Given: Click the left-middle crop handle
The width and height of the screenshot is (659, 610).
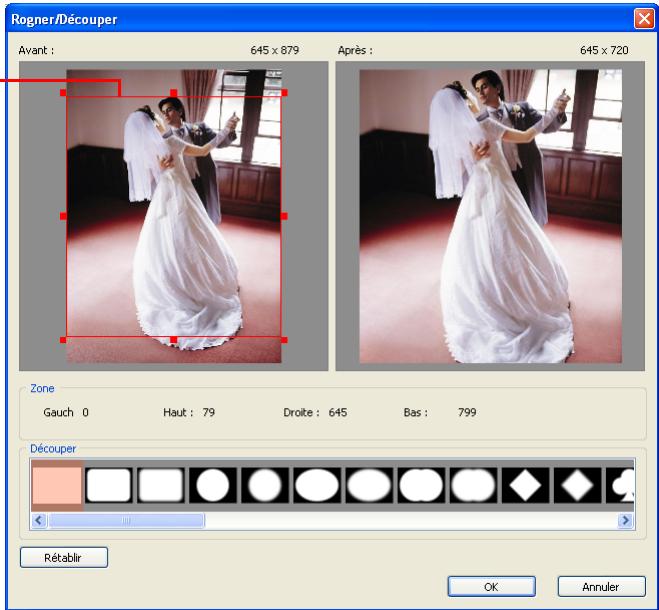Looking at the screenshot, I should [63, 216].
